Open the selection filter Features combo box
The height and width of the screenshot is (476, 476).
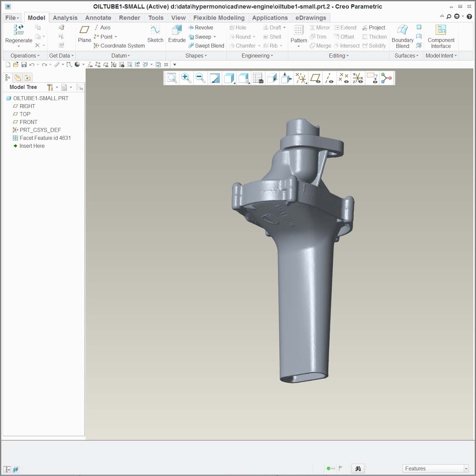(x=435, y=469)
